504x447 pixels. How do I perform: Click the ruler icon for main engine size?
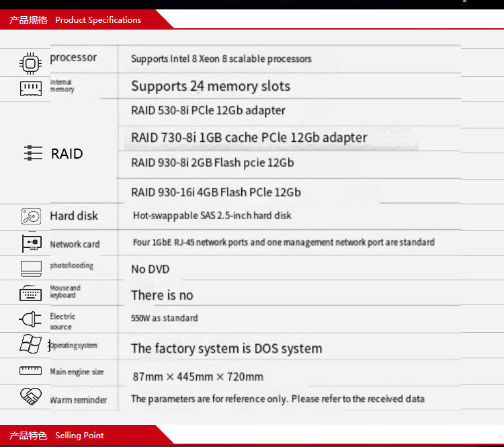[31, 371]
